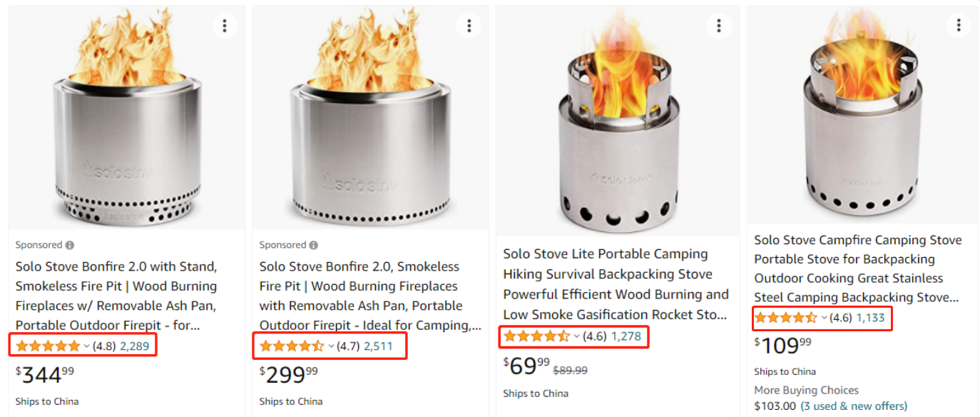Expand rating chevron on Campfire Camping Stove

824,318
